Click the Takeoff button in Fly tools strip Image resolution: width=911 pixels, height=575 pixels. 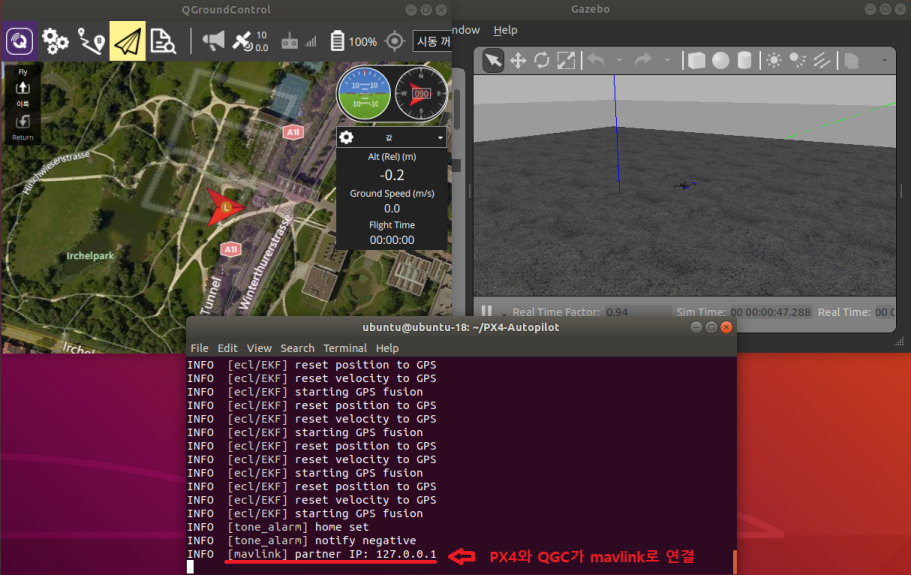[x=23, y=93]
